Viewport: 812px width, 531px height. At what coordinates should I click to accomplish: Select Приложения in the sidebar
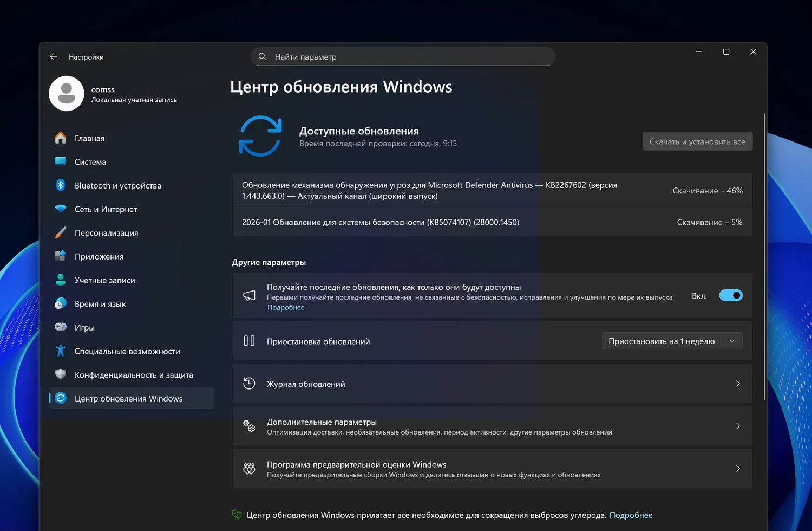tap(132, 256)
